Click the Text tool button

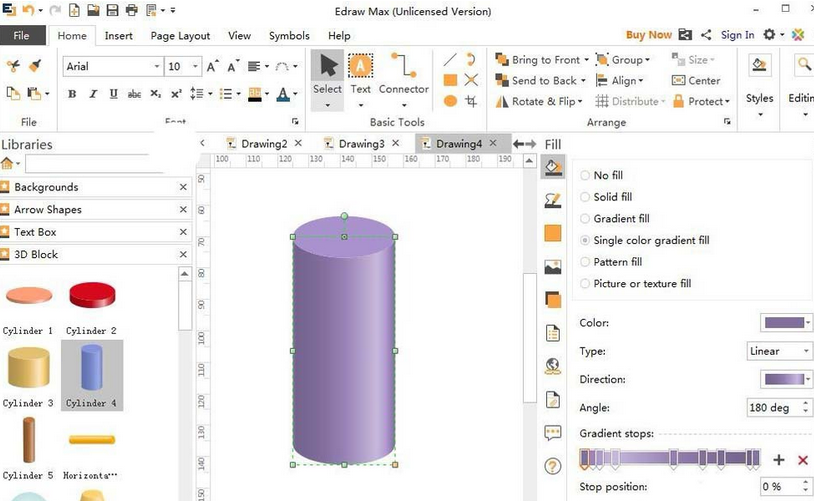point(360,80)
